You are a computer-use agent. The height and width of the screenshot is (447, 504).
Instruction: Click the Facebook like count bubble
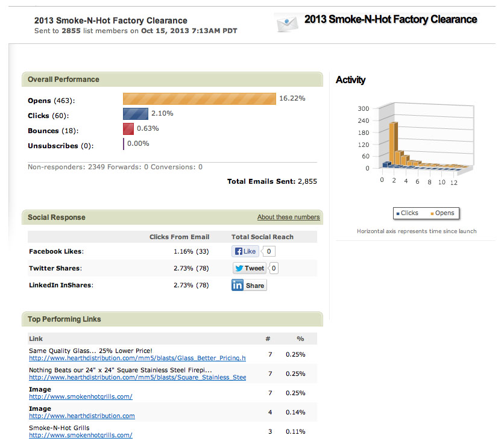tap(270, 251)
